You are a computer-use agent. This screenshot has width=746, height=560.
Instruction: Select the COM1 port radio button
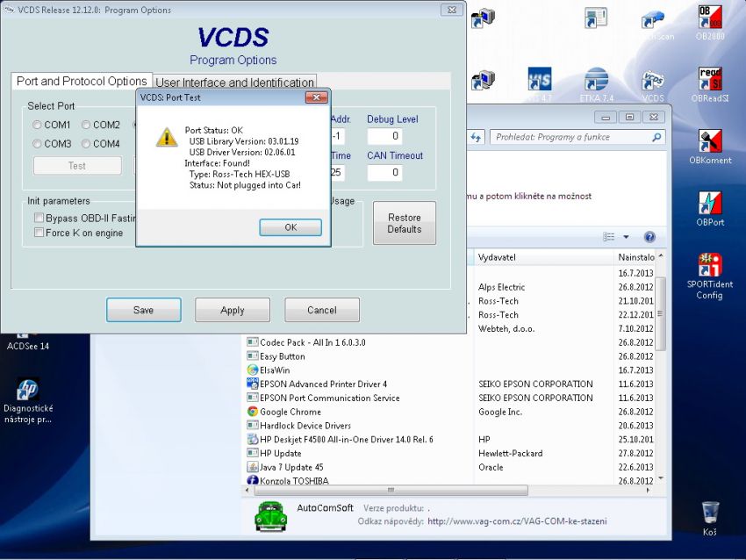pos(38,126)
